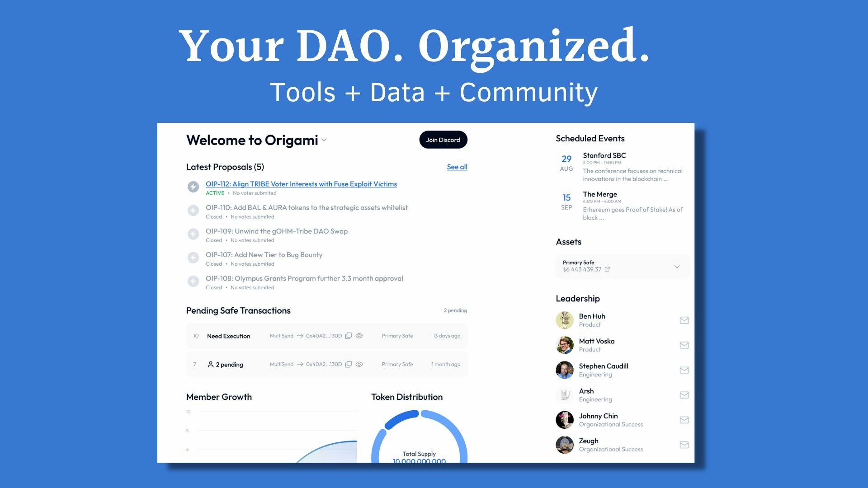868x488 pixels.
Task: Expand the Welcome to Origami dropdown chevron
Action: click(x=324, y=141)
